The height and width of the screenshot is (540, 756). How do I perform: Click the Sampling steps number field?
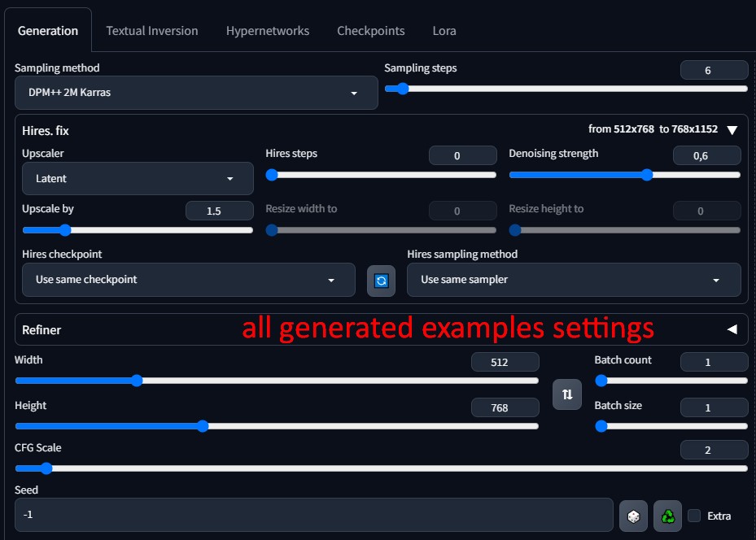coord(714,71)
